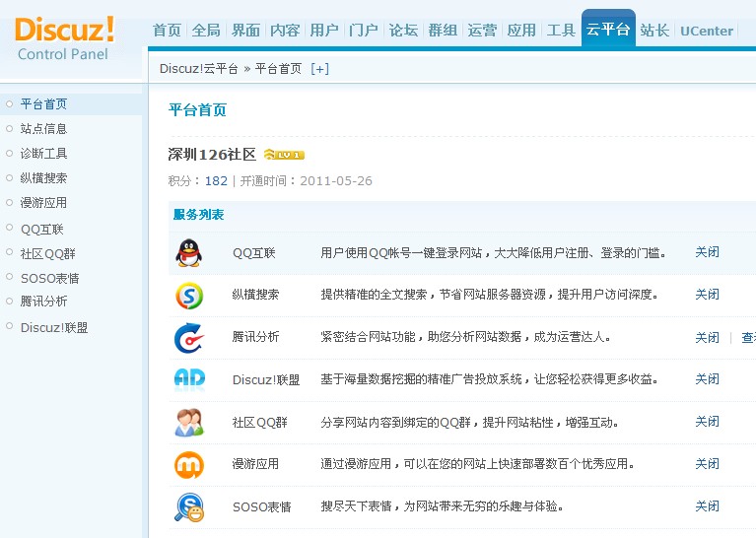Open the 站长 top menu
Screen dimensions: 756x538
click(x=654, y=31)
